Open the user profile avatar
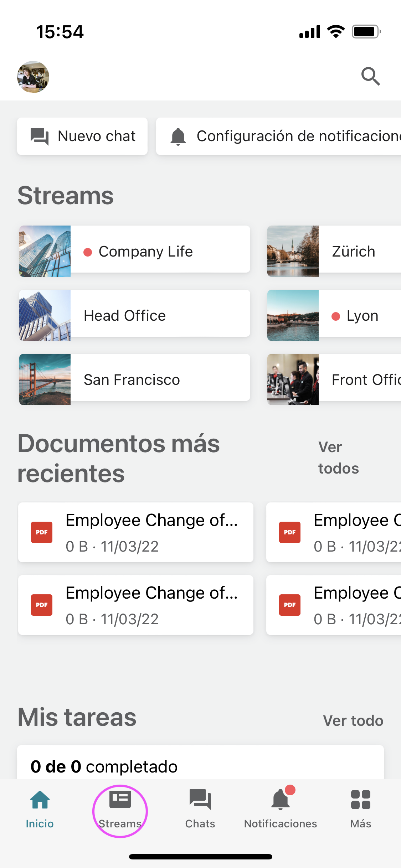This screenshot has height=868, width=401. tap(33, 77)
